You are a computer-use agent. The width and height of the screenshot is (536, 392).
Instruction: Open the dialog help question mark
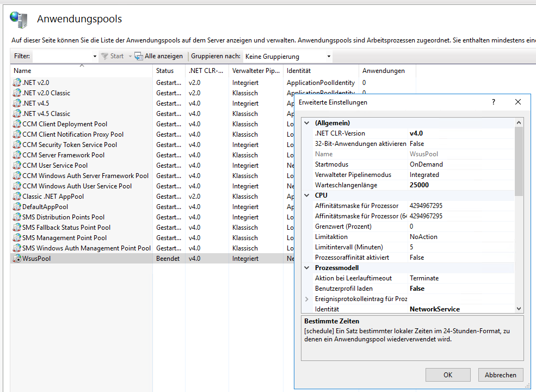pyautogui.click(x=493, y=102)
